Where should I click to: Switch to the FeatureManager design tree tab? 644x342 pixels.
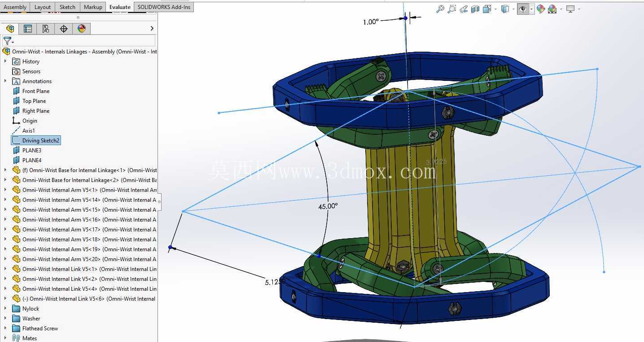point(10,29)
